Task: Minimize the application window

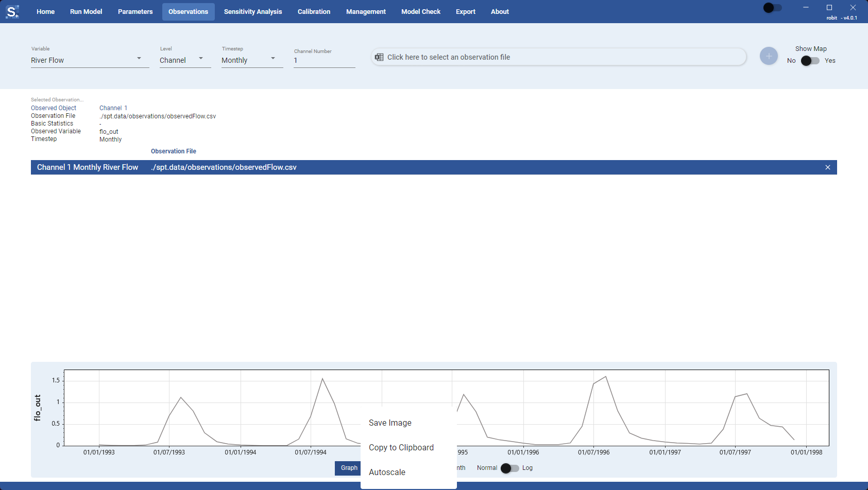Action: 806,7
